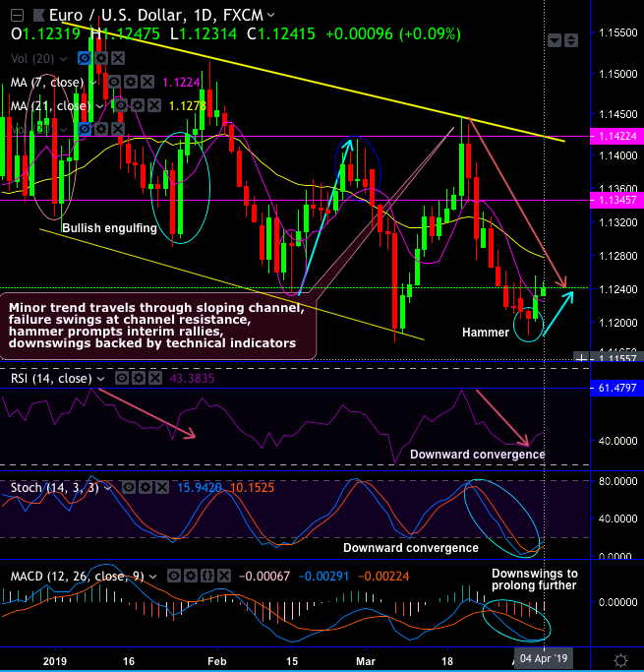The image size is (644, 672).
Task: Click the MACD orange value -0.00224
Action: pos(383,576)
